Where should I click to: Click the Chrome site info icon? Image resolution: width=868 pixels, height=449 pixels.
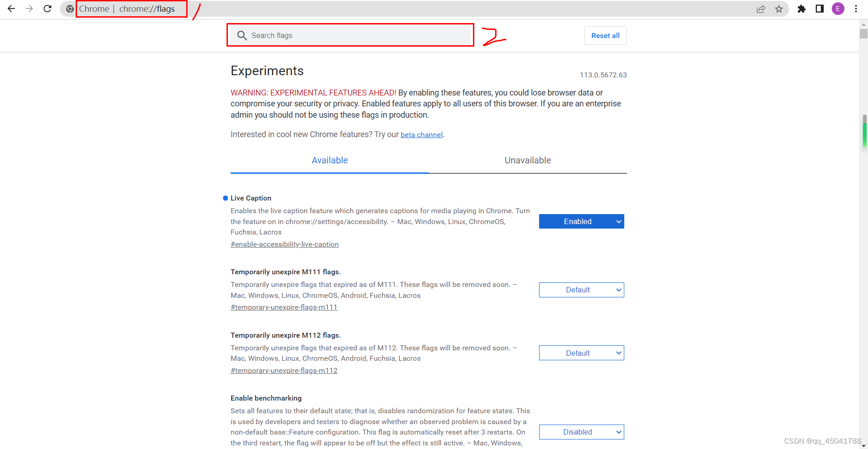pos(70,9)
